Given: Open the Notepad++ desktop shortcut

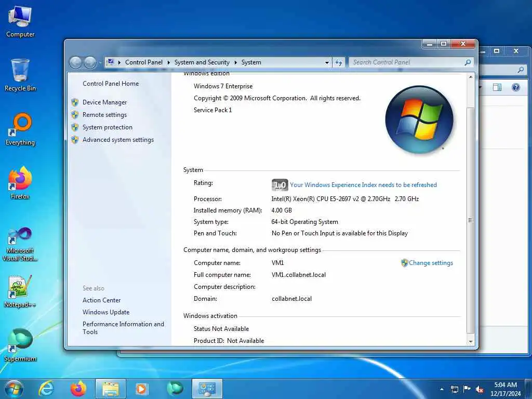Looking at the screenshot, I should pyautogui.click(x=20, y=291).
